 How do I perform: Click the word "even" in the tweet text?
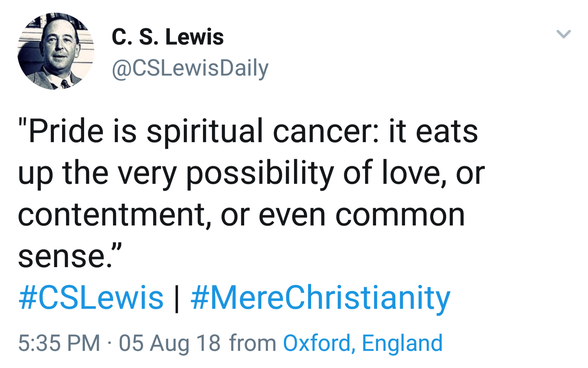(x=292, y=215)
